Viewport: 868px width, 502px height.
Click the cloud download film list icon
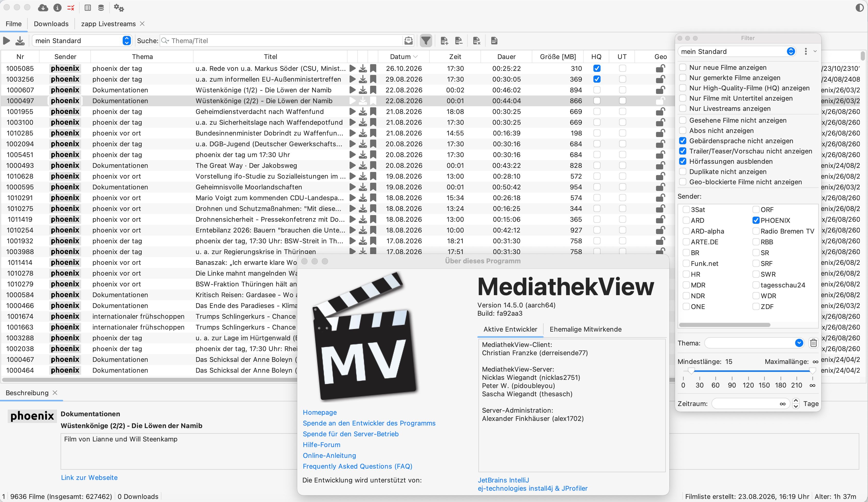tap(43, 8)
